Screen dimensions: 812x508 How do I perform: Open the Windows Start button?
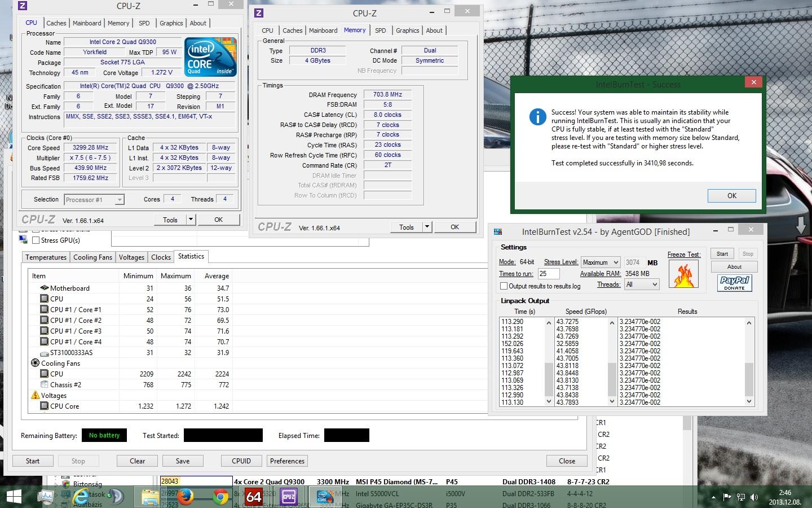coord(14,497)
